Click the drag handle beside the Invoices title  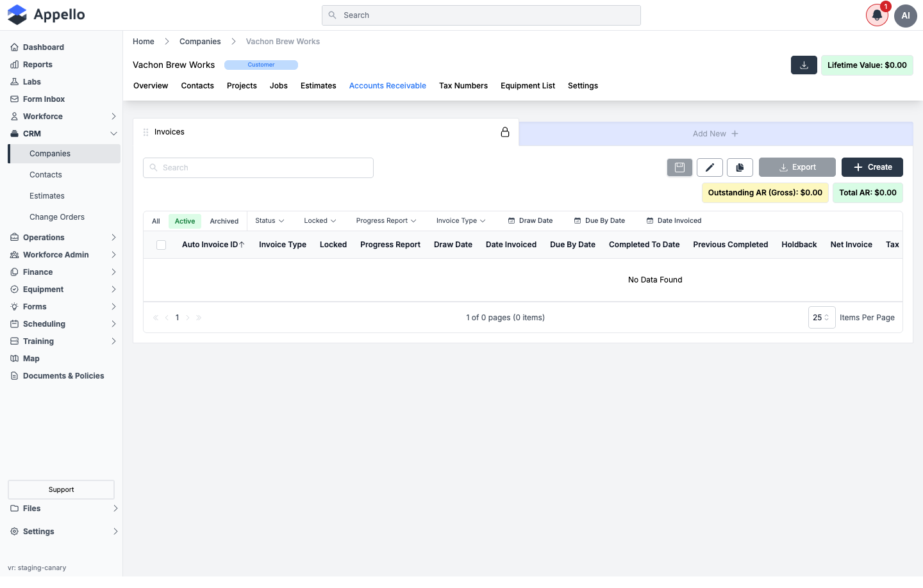click(146, 132)
